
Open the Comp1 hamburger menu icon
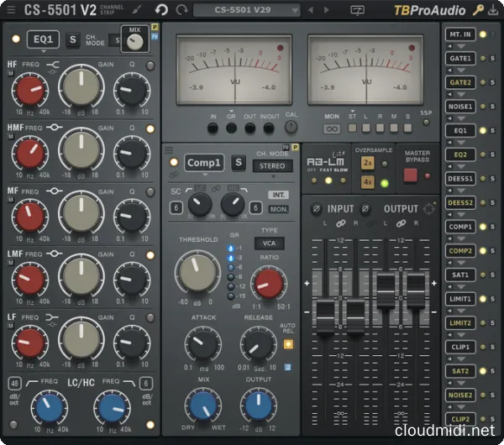[x=171, y=151]
